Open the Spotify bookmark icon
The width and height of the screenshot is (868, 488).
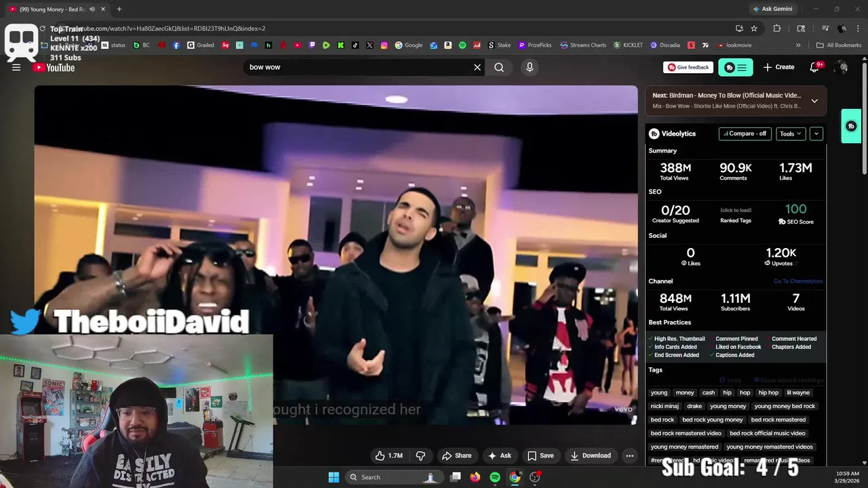point(462,45)
